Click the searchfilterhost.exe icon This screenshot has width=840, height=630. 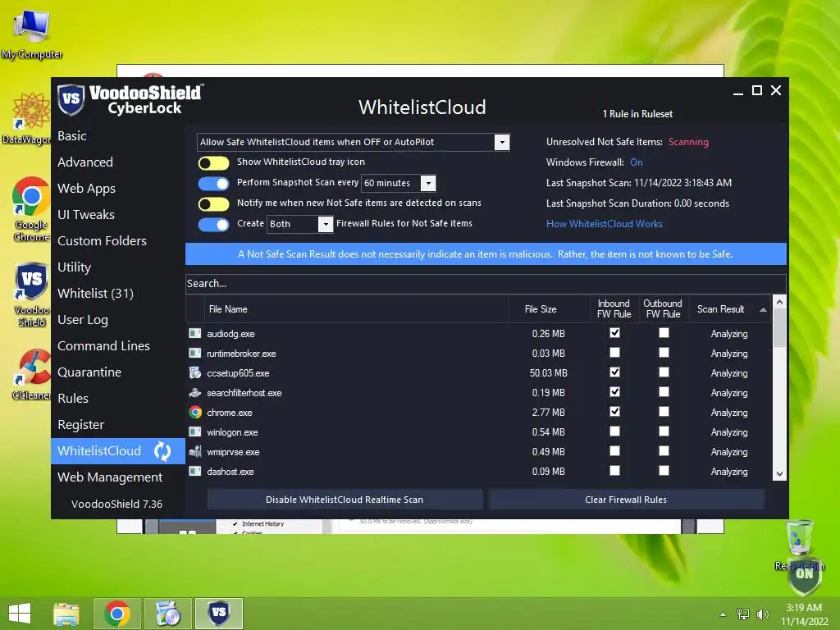tap(195, 393)
